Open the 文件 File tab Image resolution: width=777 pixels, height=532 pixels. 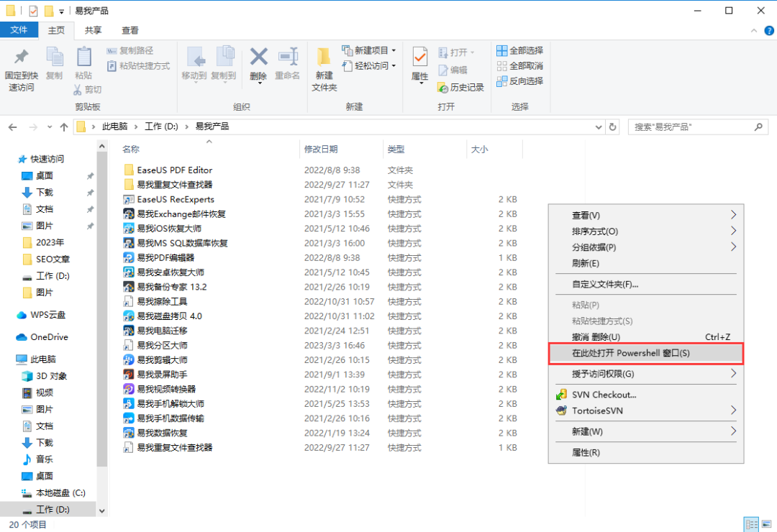click(x=19, y=30)
